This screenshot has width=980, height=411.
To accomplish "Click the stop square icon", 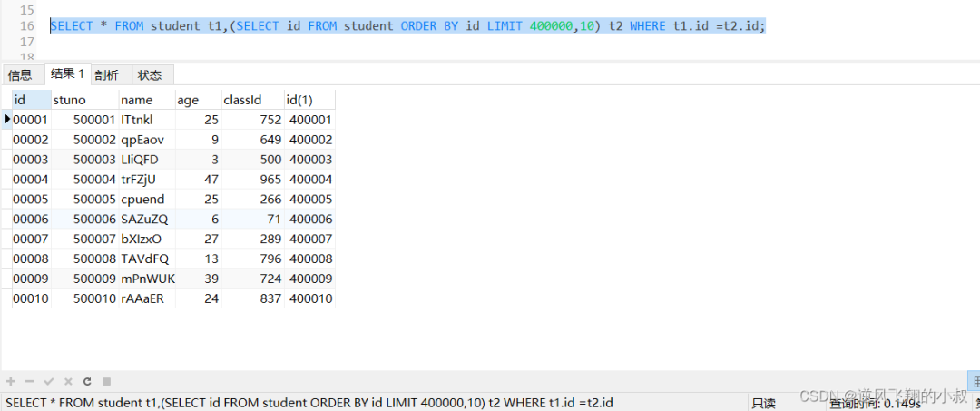I will coord(106,380).
